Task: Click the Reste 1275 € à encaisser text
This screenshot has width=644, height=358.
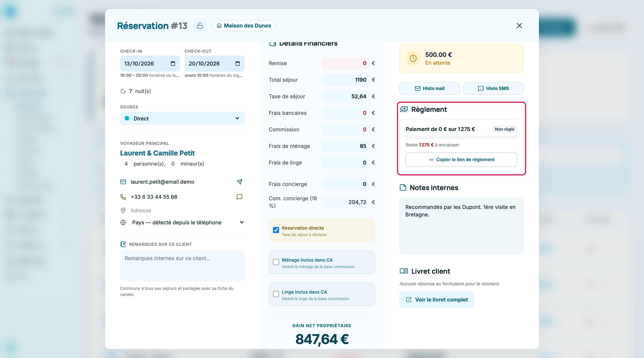Action: pyautogui.click(x=432, y=145)
